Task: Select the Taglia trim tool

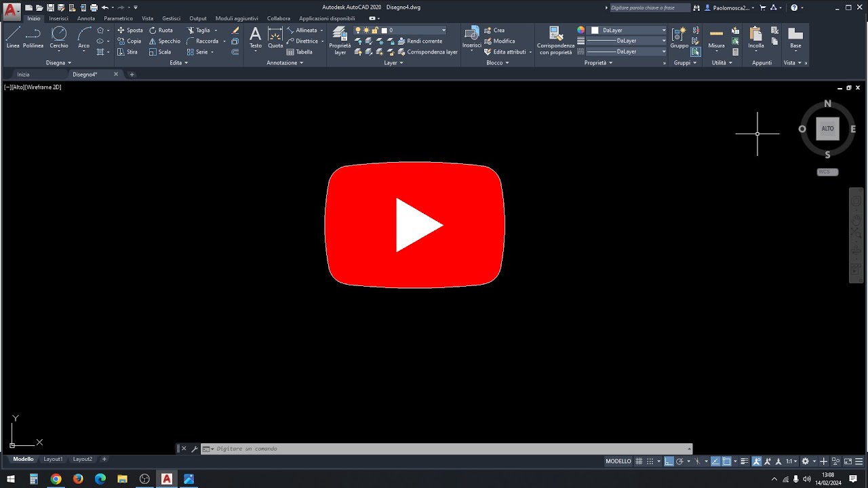Action: click(x=198, y=30)
